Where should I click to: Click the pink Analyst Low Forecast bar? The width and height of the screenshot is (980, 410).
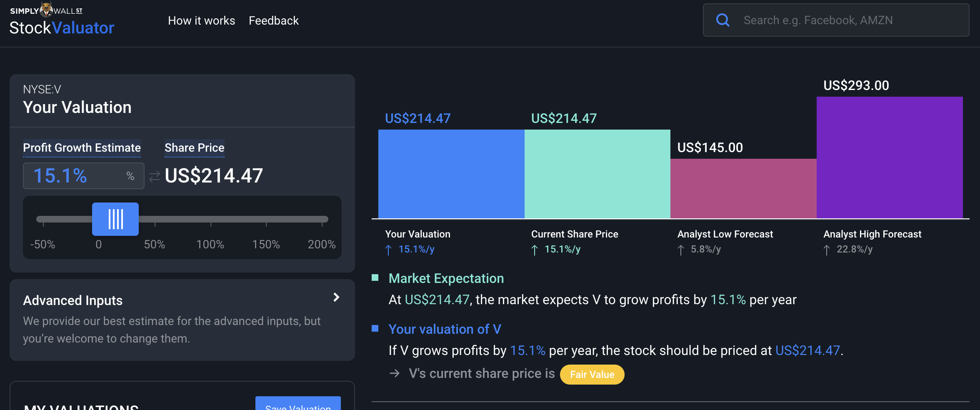tap(743, 188)
